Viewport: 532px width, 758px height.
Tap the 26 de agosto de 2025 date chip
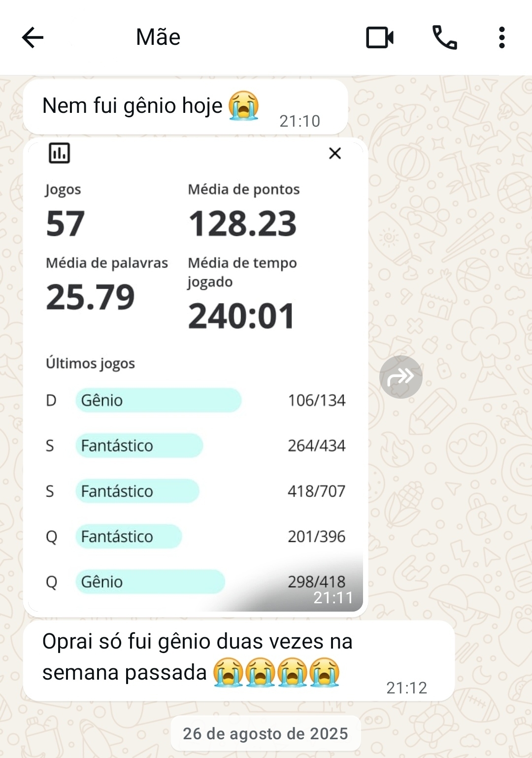point(266,733)
